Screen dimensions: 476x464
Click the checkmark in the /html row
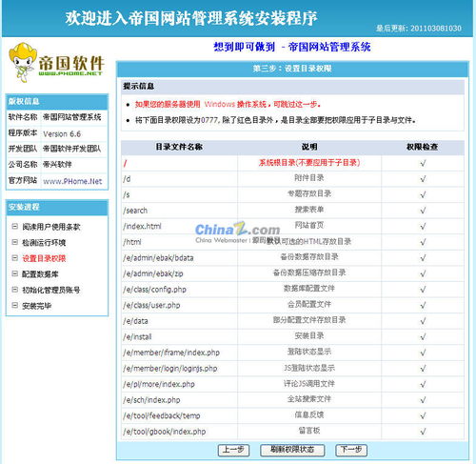(423, 242)
